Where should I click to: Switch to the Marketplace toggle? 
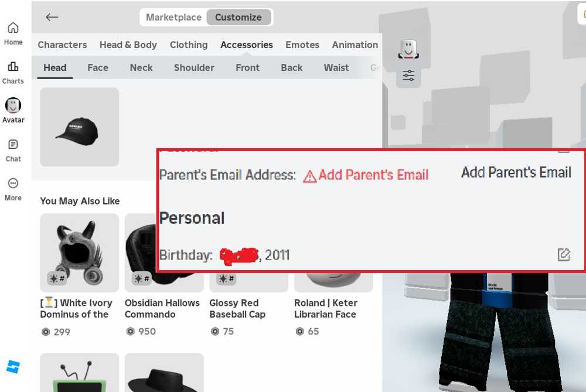coord(173,17)
